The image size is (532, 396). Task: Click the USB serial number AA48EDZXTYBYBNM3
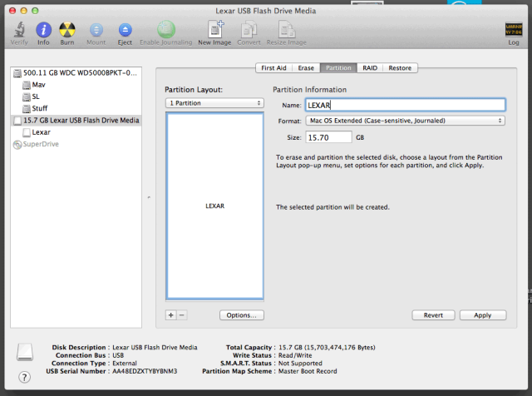coord(145,371)
